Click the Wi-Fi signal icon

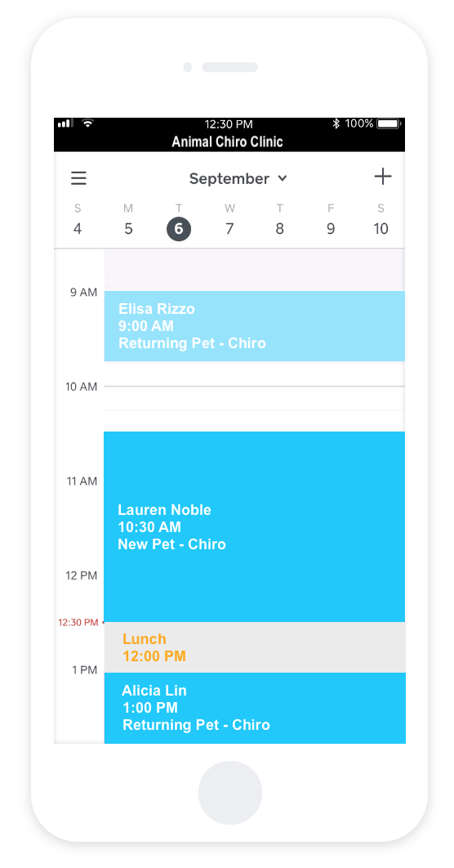87,123
